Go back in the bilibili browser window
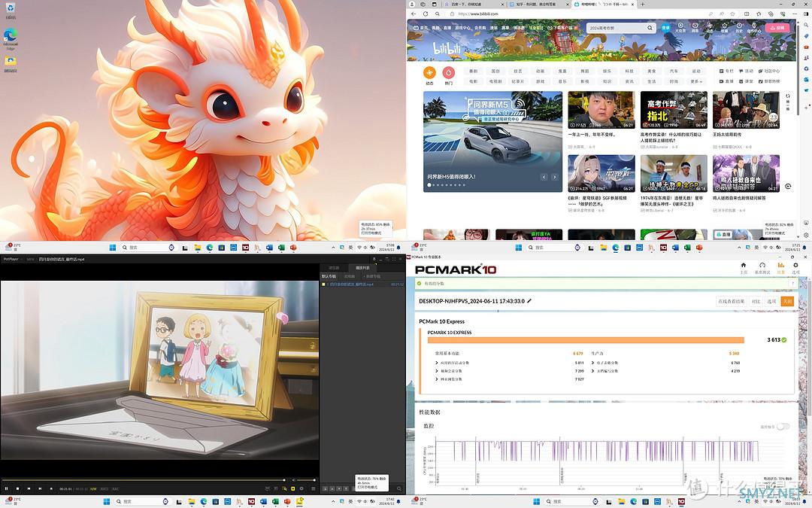 pos(414,14)
